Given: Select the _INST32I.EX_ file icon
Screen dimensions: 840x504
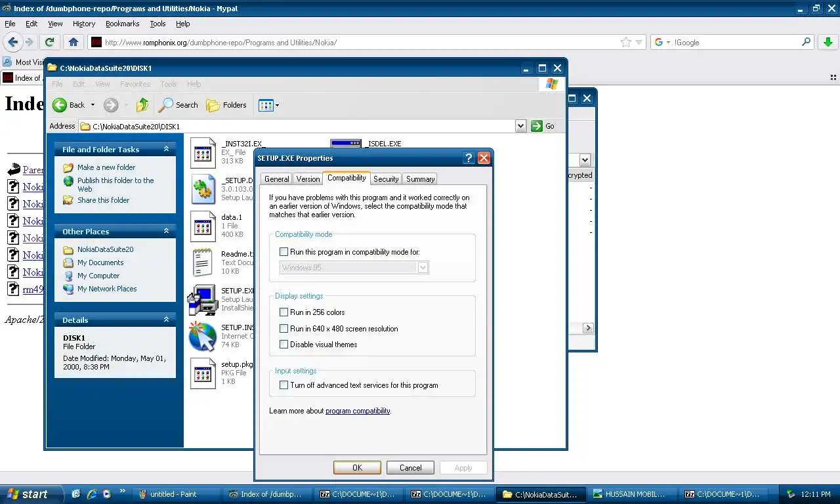Looking at the screenshot, I should tap(203, 153).
